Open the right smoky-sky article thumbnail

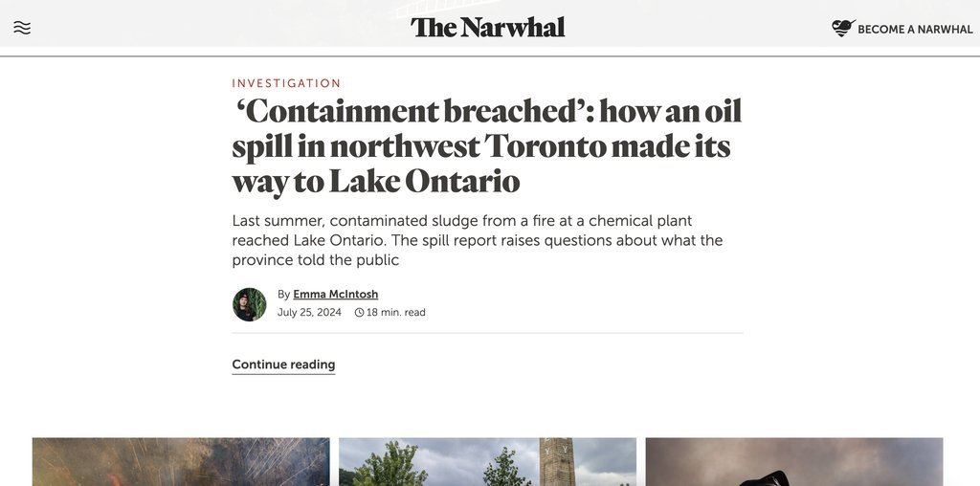794,462
